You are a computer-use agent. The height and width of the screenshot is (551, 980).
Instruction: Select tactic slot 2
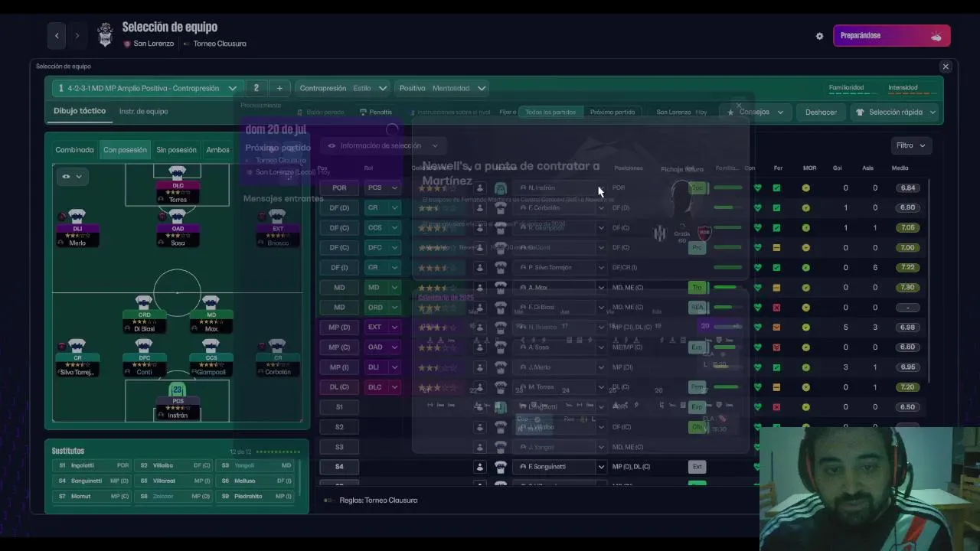click(x=256, y=88)
